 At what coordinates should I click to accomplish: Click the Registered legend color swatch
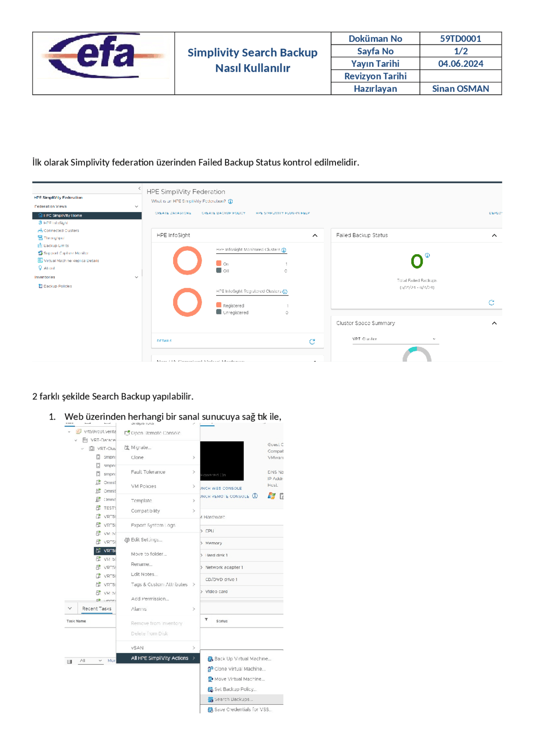[x=219, y=305]
